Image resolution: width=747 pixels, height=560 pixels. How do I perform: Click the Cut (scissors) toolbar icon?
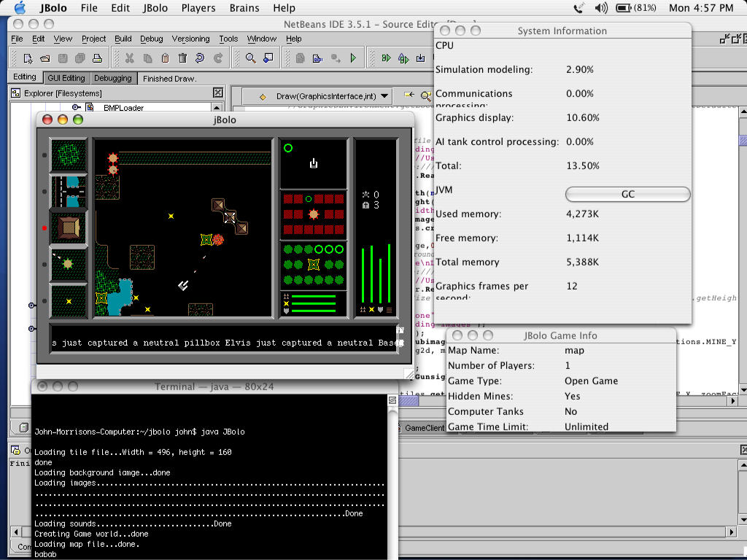pyautogui.click(x=130, y=58)
